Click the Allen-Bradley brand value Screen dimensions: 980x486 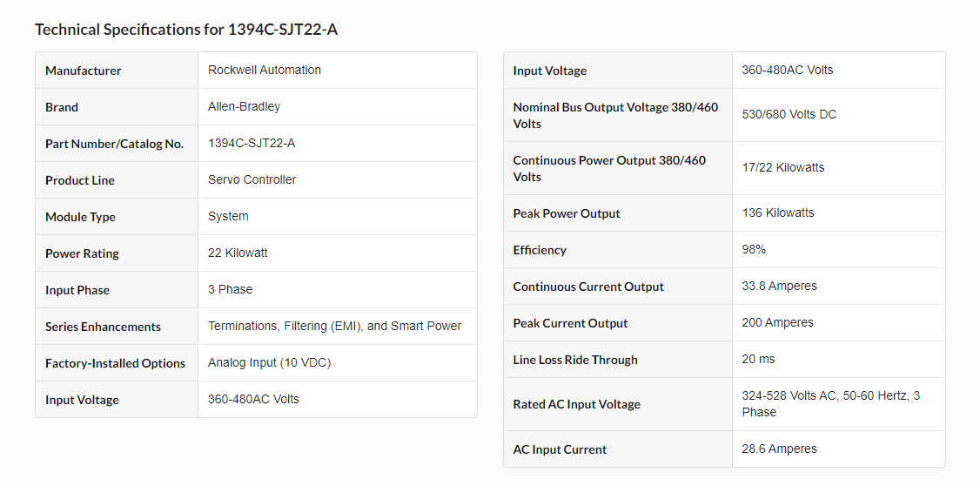(244, 106)
